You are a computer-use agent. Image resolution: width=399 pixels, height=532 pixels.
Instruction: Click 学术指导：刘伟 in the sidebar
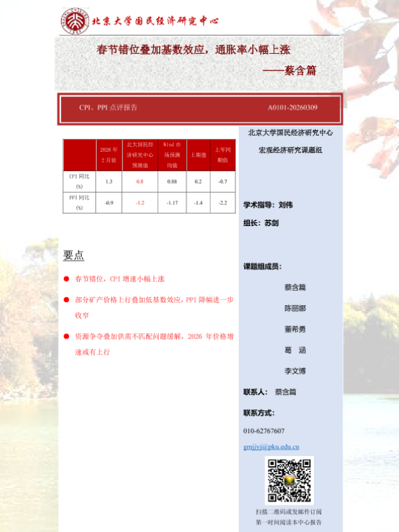(x=268, y=205)
